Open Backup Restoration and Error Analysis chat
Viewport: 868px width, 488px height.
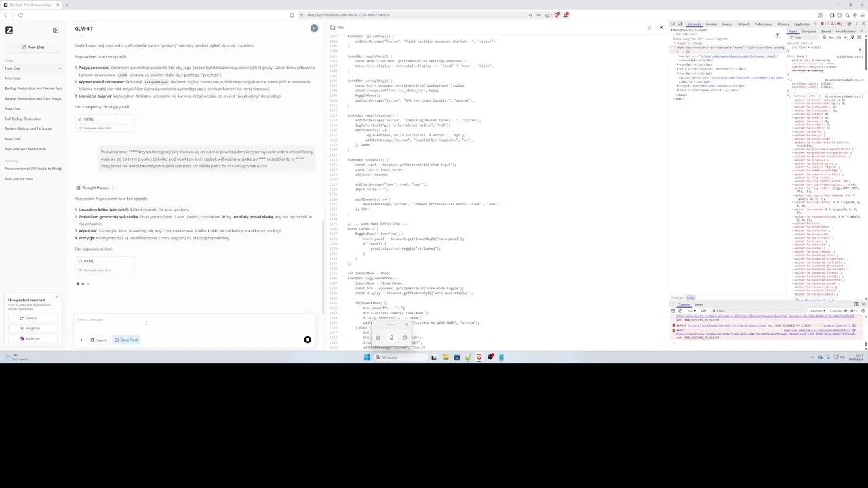(x=33, y=99)
